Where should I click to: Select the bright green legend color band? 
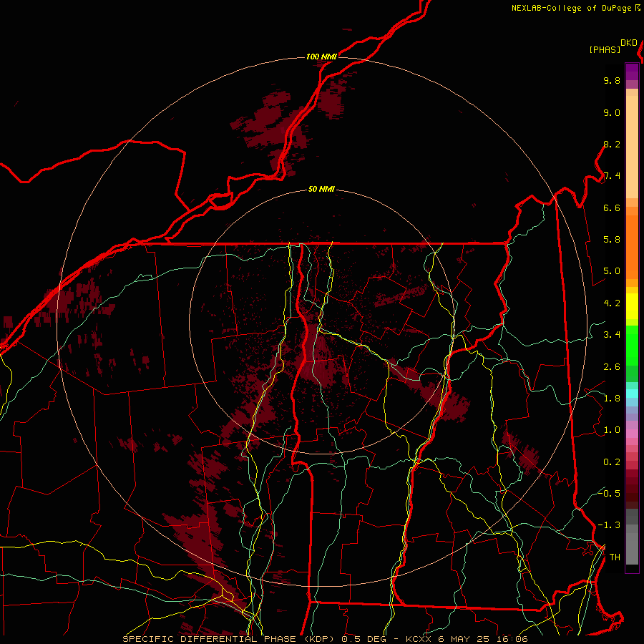coord(632,345)
